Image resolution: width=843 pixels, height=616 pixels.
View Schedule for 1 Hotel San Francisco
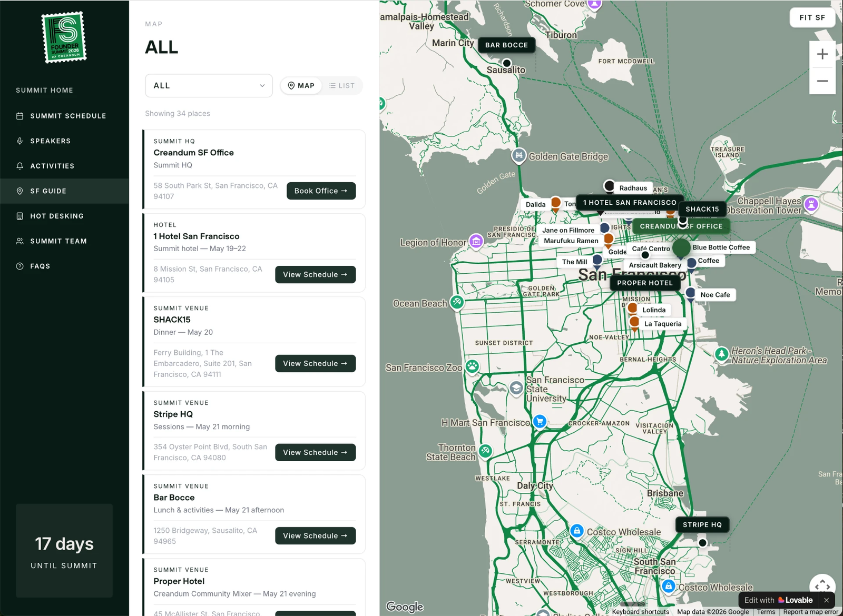coord(315,275)
